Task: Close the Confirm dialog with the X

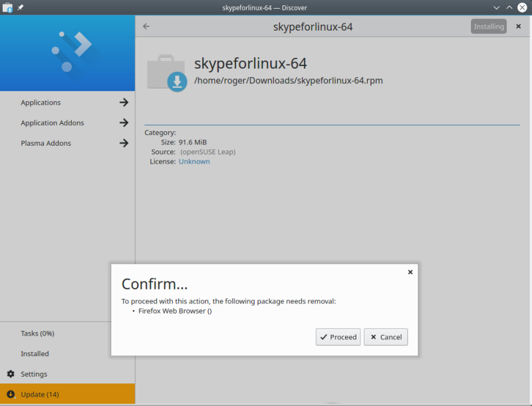Action: click(410, 272)
